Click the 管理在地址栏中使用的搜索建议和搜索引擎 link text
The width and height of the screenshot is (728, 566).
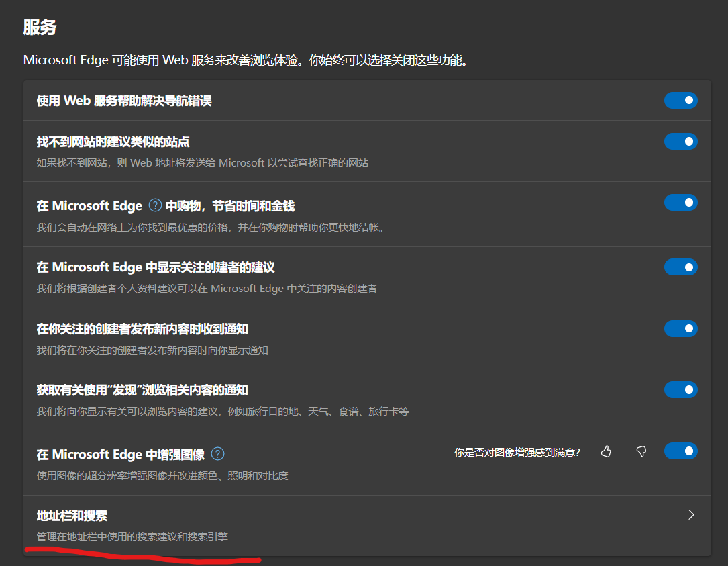132,536
